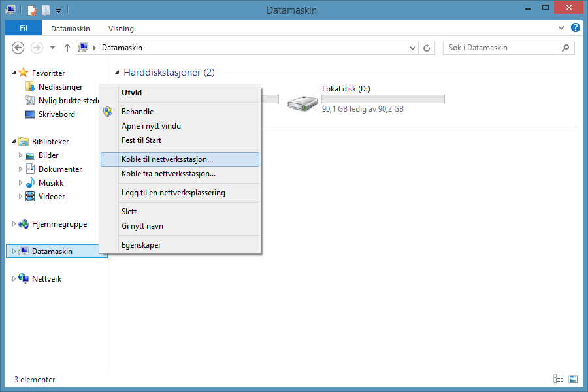Viewport: 588px width, 392px height.
Task: Click the Local disk (D:) capacity bar
Action: pyautogui.click(x=383, y=99)
